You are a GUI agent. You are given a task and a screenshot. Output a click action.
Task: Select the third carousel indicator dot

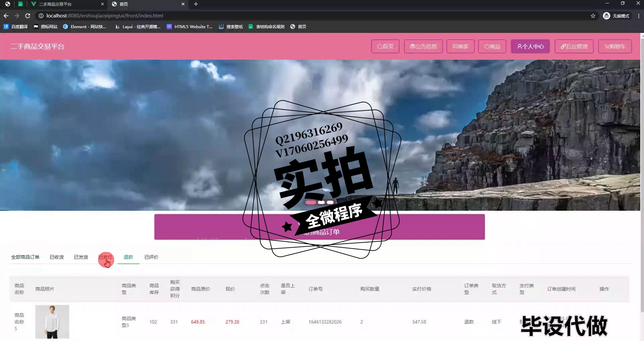coord(330,202)
